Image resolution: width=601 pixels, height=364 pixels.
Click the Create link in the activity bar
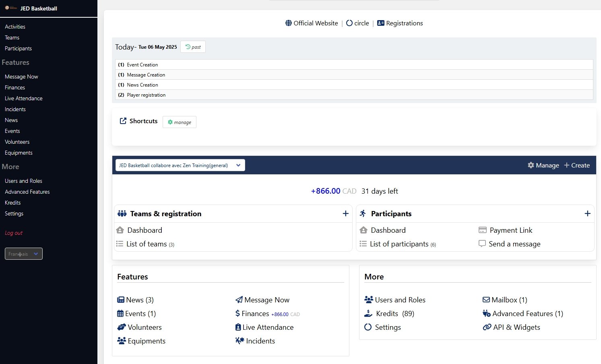pos(577,165)
